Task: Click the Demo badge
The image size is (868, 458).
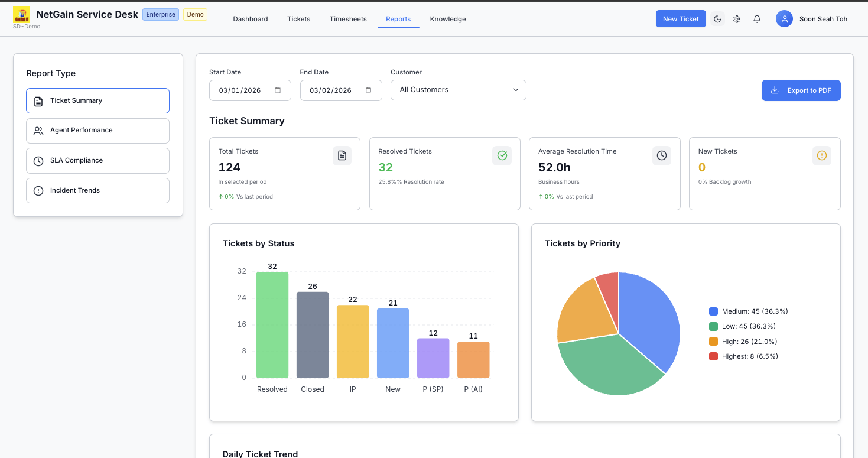Action: click(195, 14)
